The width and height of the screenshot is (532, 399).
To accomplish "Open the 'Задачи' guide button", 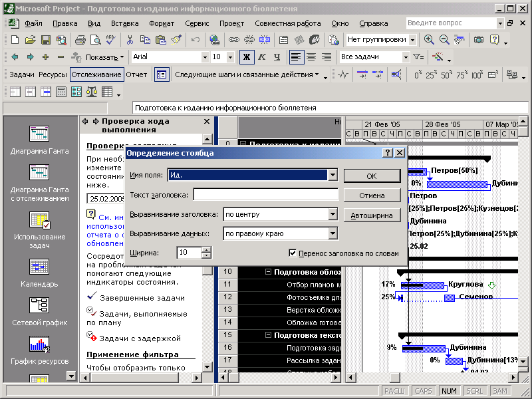I will [22, 74].
